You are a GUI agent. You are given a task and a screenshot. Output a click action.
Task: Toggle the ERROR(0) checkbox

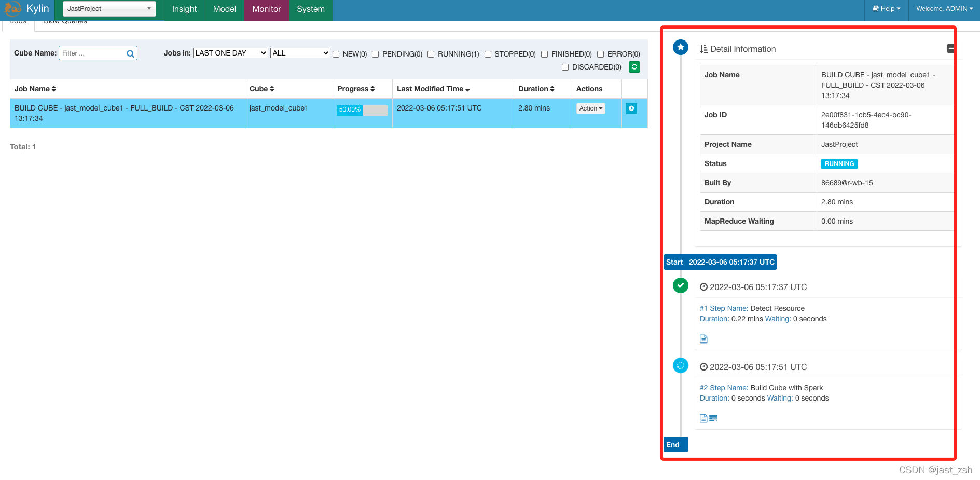pos(600,54)
